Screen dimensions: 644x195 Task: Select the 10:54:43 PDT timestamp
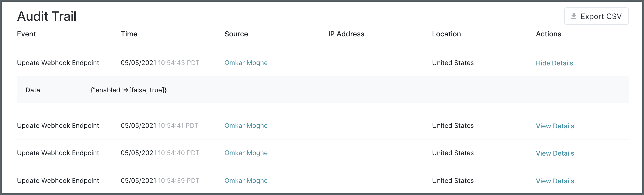(179, 63)
